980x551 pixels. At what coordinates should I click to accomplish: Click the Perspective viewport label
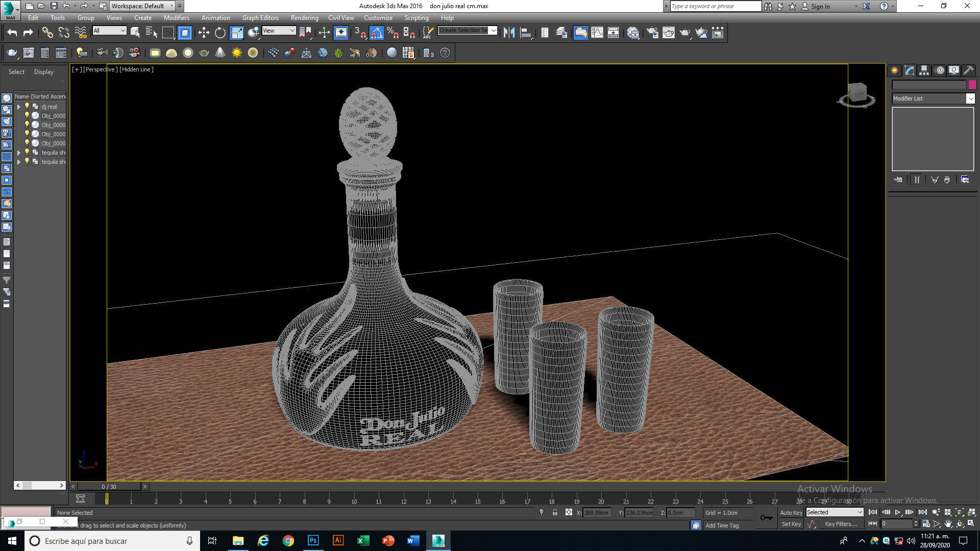click(101, 69)
